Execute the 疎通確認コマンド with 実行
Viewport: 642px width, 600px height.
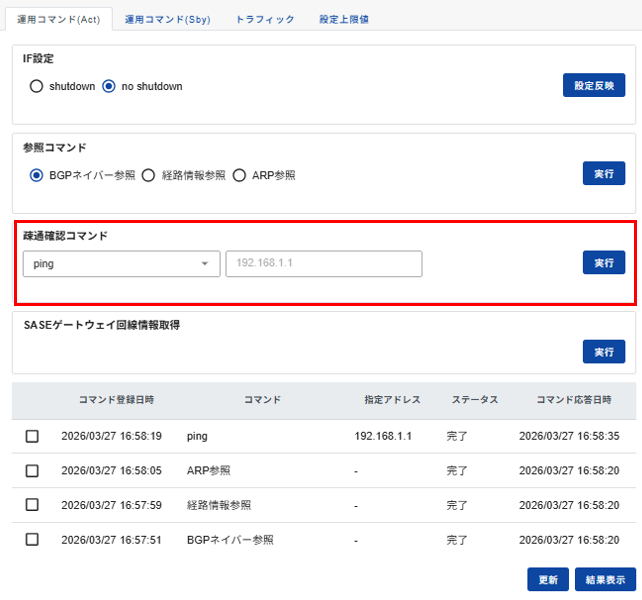click(x=603, y=262)
